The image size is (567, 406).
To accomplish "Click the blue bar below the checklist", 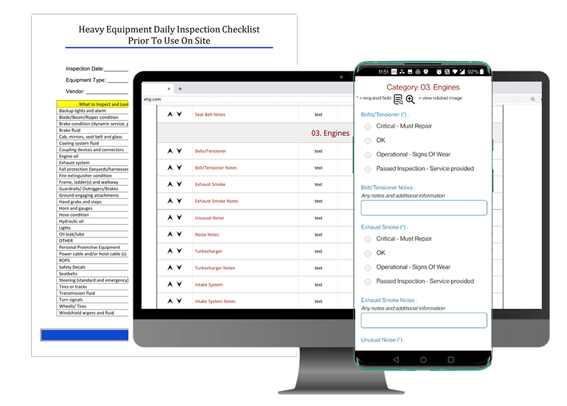I will click(x=85, y=335).
